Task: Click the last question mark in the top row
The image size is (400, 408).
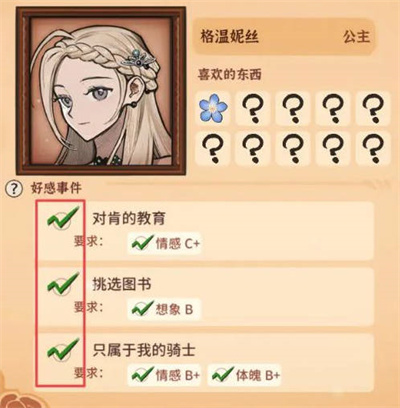Action: click(x=373, y=107)
